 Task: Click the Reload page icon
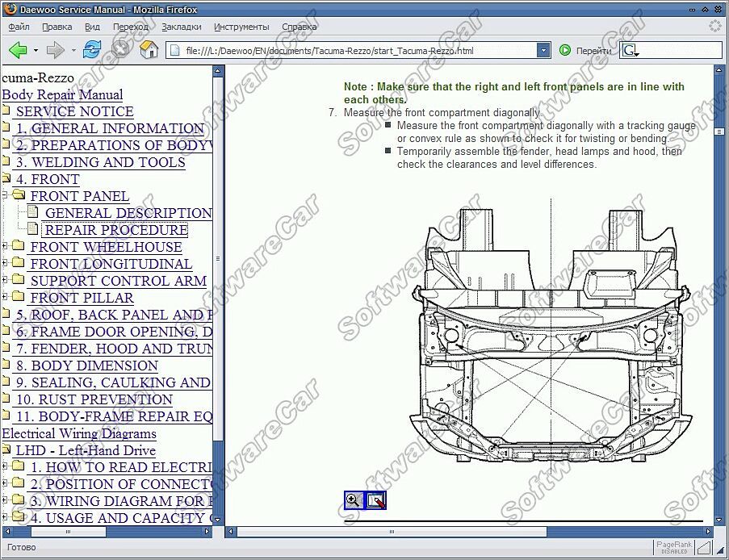click(x=93, y=50)
